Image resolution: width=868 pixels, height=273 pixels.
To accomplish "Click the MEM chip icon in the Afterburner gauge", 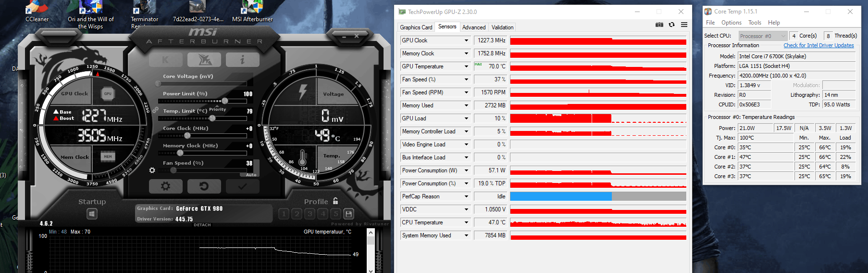I will (x=108, y=156).
